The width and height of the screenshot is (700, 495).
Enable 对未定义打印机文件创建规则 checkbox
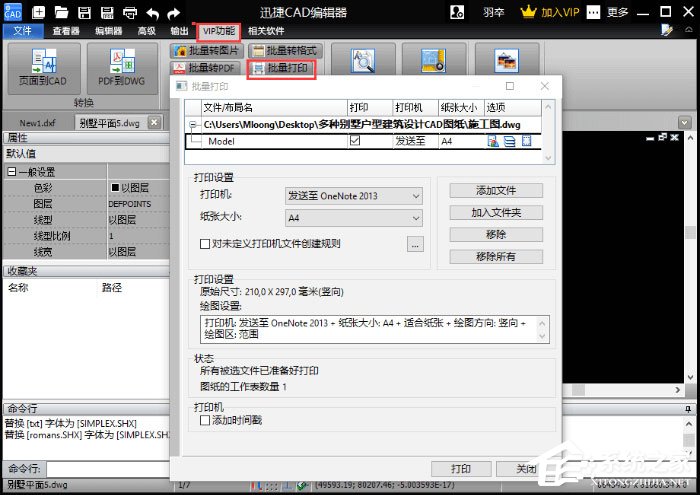(205, 243)
